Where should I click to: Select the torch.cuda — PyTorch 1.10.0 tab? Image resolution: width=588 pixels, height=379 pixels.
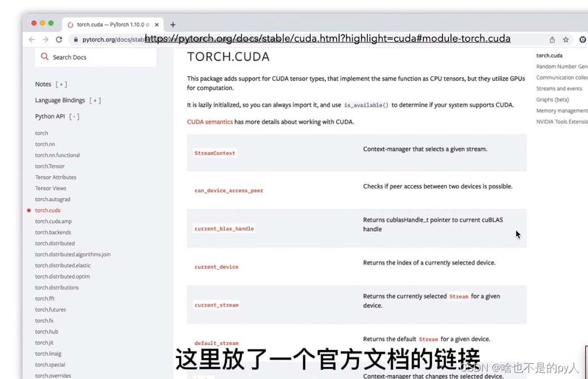[x=113, y=25]
